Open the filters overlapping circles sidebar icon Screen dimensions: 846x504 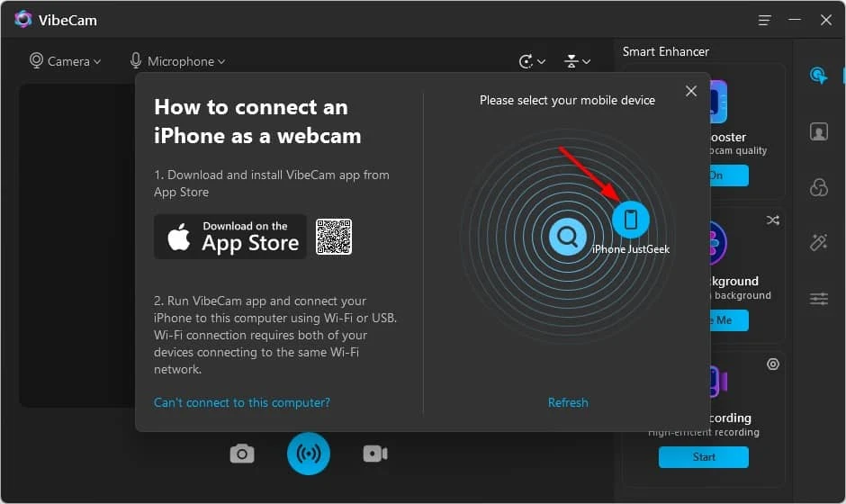818,187
